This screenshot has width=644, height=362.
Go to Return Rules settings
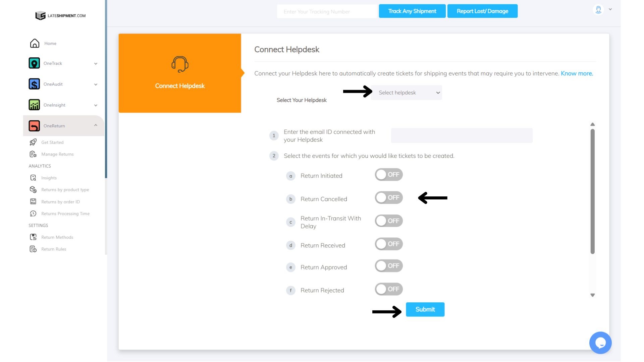[54, 249]
